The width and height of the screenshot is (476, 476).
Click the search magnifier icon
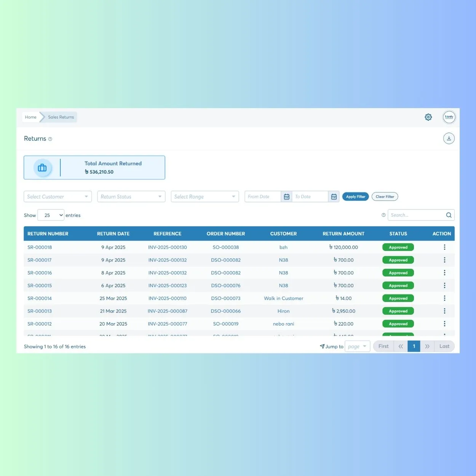pos(449,215)
